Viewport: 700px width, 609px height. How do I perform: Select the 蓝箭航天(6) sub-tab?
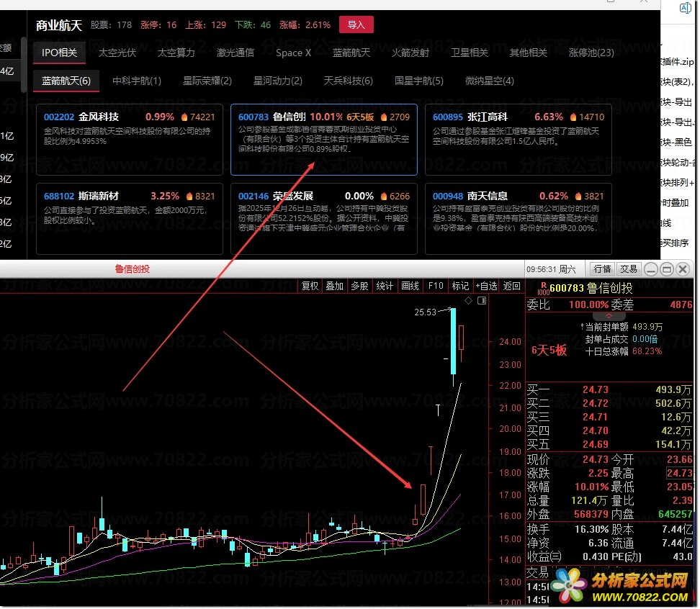coord(66,81)
